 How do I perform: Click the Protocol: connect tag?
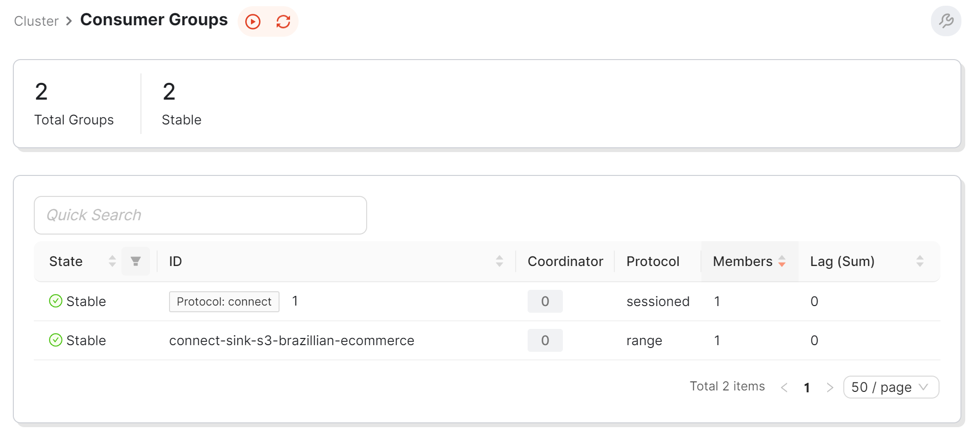point(224,302)
